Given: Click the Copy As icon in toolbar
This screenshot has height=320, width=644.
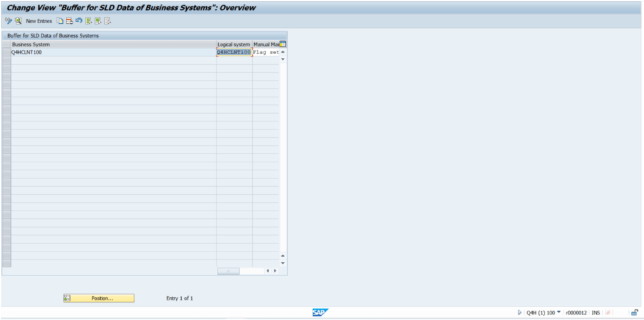Looking at the screenshot, I should coord(60,21).
